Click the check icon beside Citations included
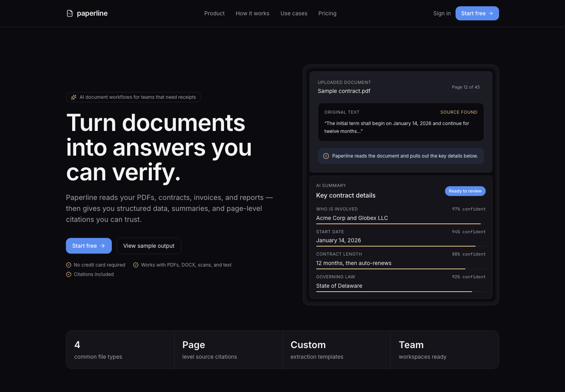565x392 pixels. tap(69, 274)
